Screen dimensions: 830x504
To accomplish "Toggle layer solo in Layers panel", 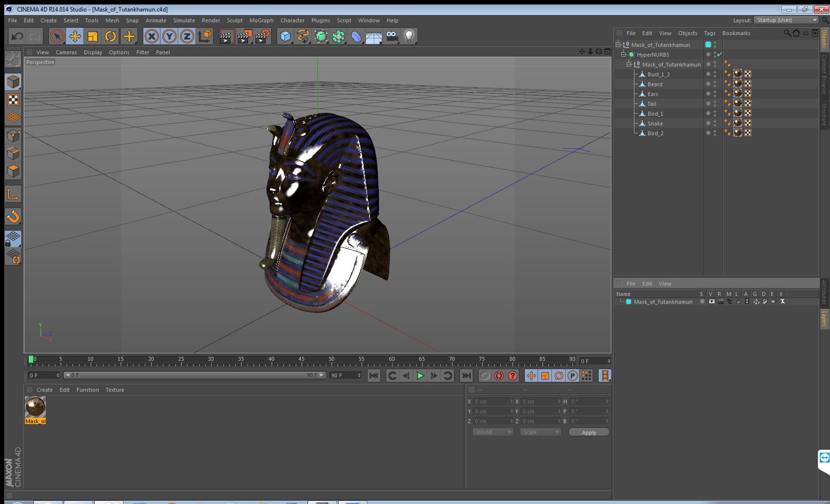I will point(702,301).
